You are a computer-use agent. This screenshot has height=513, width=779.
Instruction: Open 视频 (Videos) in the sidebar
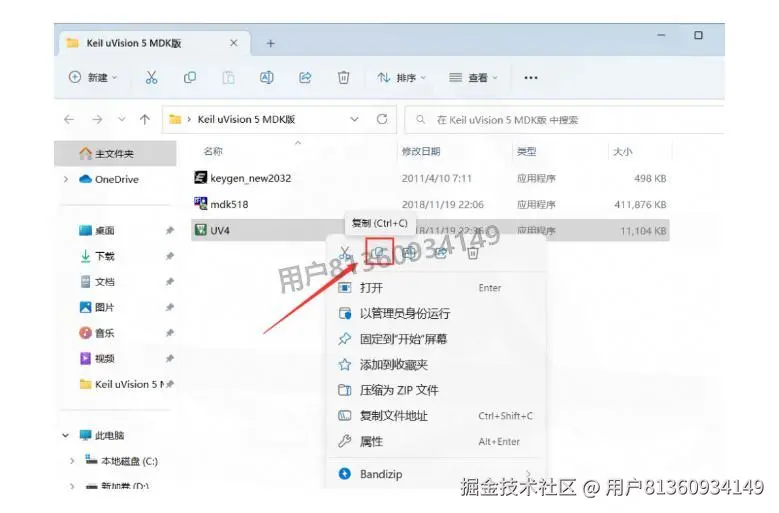coord(97,359)
